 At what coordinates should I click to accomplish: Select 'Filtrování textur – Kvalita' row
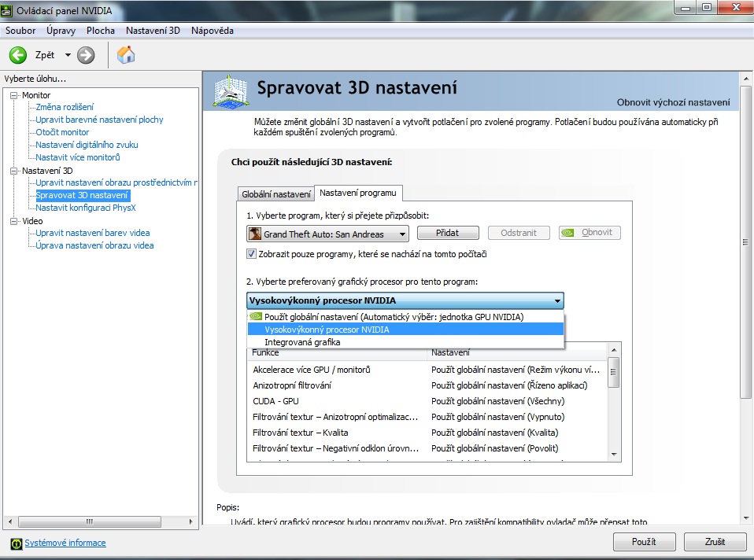[427, 433]
